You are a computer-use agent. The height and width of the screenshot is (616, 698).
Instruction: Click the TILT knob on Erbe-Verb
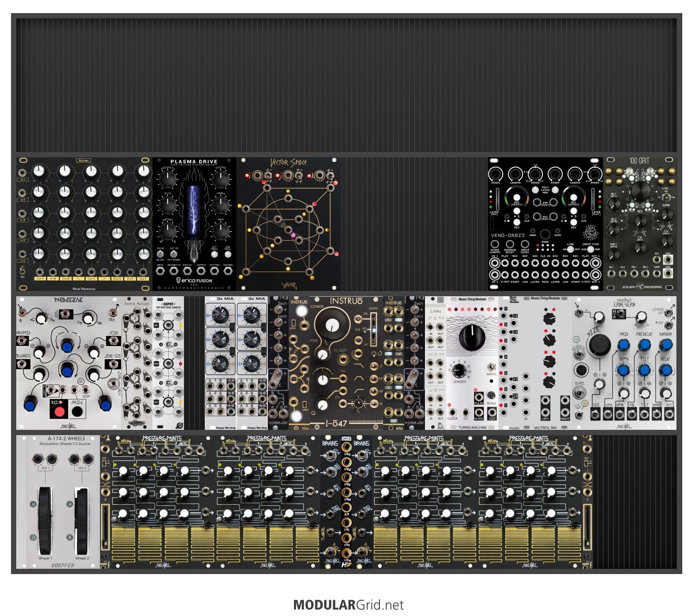pyautogui.click(x=644, y=371)
